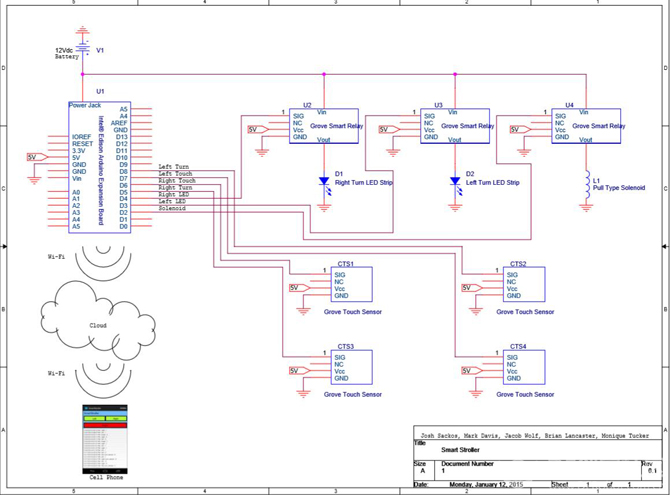Viewport: 670px width, 495px height.
Task: Select the 12V junction dot above U3
Action: click(455, 74)
